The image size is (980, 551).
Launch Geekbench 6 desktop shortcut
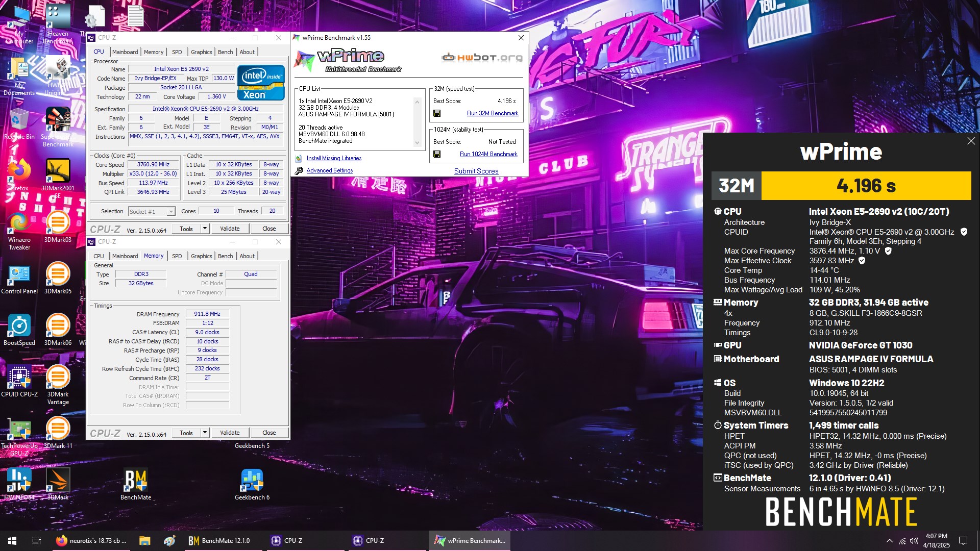click(x=252, y=485)
